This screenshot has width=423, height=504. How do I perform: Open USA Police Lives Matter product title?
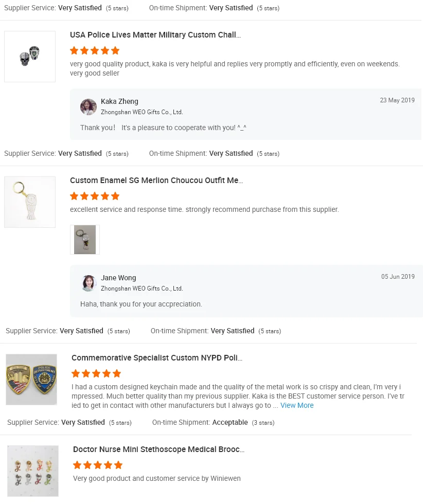click(155, 35)
